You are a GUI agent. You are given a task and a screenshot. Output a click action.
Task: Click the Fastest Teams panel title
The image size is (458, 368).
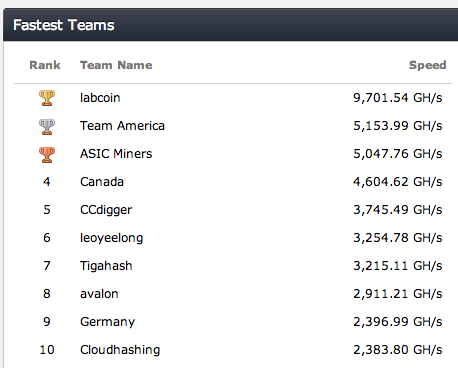[x=64, y=25]
